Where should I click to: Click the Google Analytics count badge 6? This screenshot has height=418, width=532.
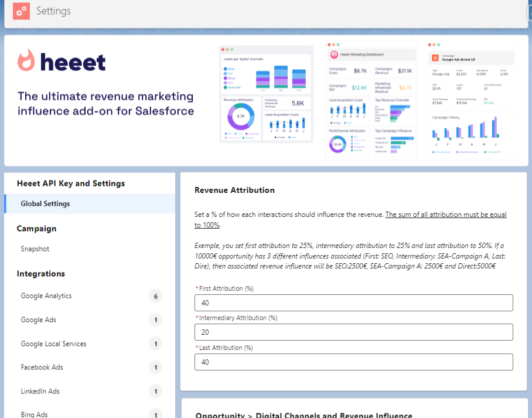[x=156, y=297]
